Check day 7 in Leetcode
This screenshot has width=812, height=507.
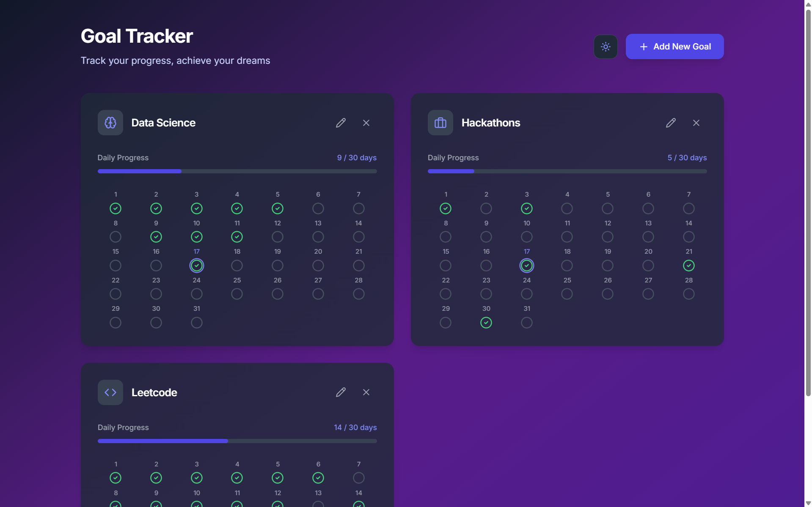tap(359, 478)
